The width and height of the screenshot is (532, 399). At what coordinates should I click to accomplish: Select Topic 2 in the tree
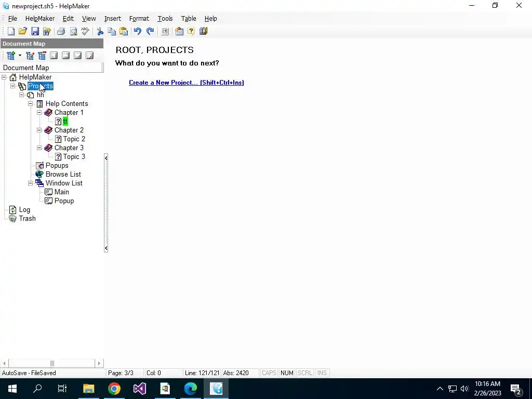(74, 139)
